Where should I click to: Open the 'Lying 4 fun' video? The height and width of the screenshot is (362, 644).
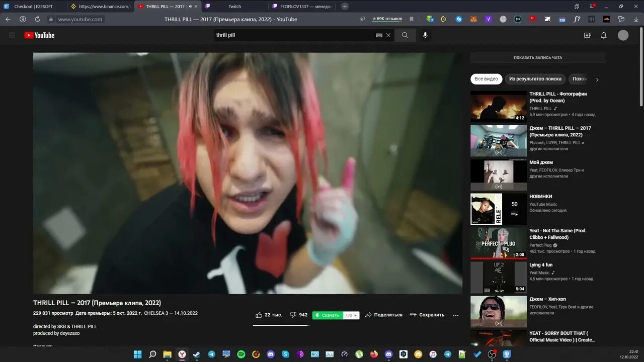pyautogui.click(x=499, y=277)
